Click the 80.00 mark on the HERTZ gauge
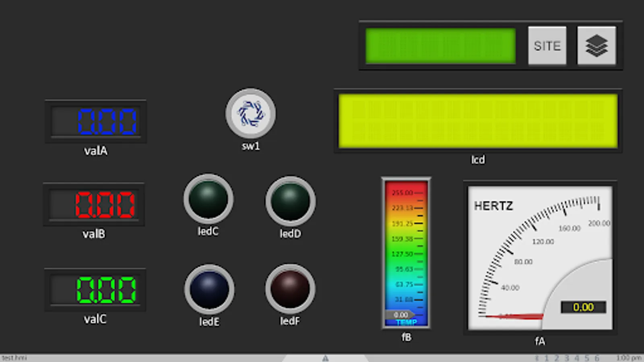The height and width of the screenshot is (362, 644). 523,262
